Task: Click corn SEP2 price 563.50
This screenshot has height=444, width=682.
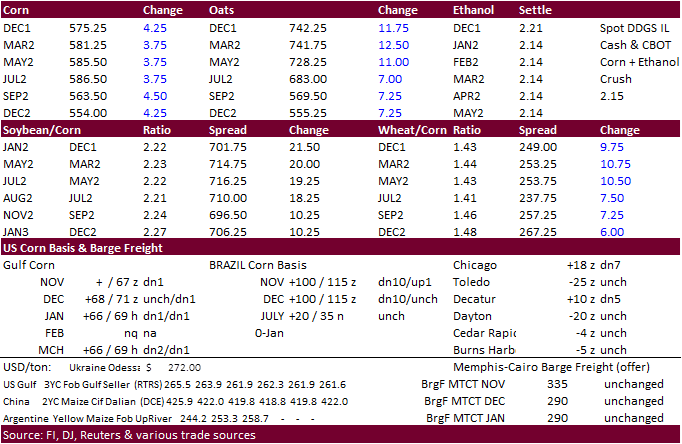Action: point(88,96)
